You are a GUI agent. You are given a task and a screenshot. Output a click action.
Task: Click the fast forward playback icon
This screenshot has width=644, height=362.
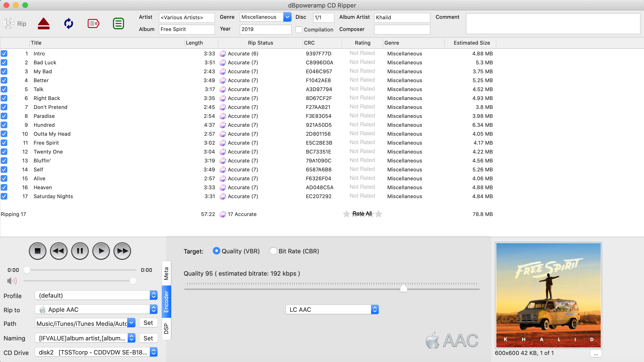click(x=123, y=251)
